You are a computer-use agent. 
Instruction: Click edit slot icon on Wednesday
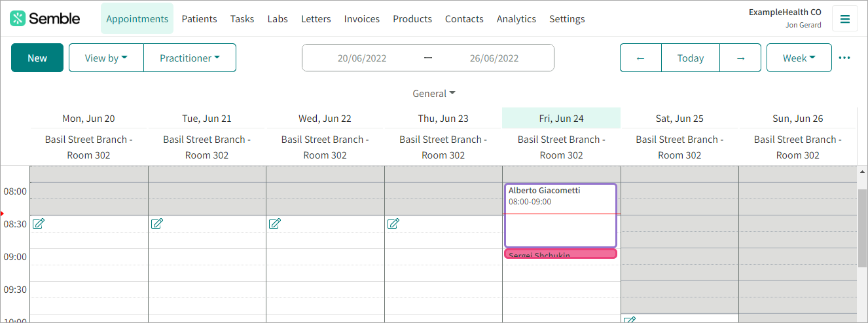(x=275, y=224)
